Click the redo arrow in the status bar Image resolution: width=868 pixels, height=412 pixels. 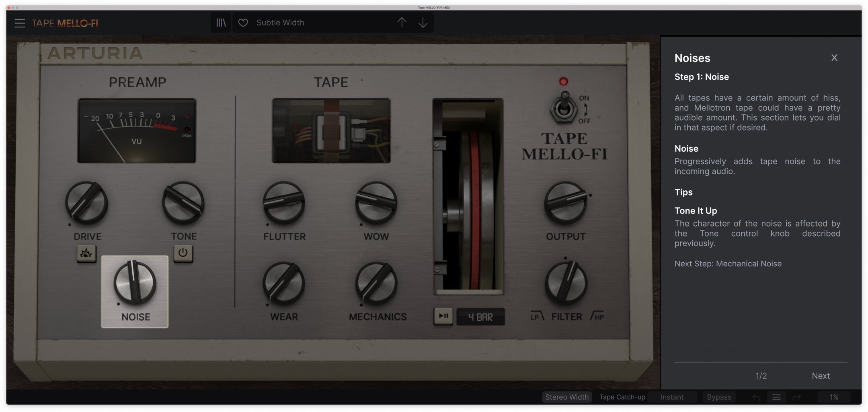(x=796, y=397)
